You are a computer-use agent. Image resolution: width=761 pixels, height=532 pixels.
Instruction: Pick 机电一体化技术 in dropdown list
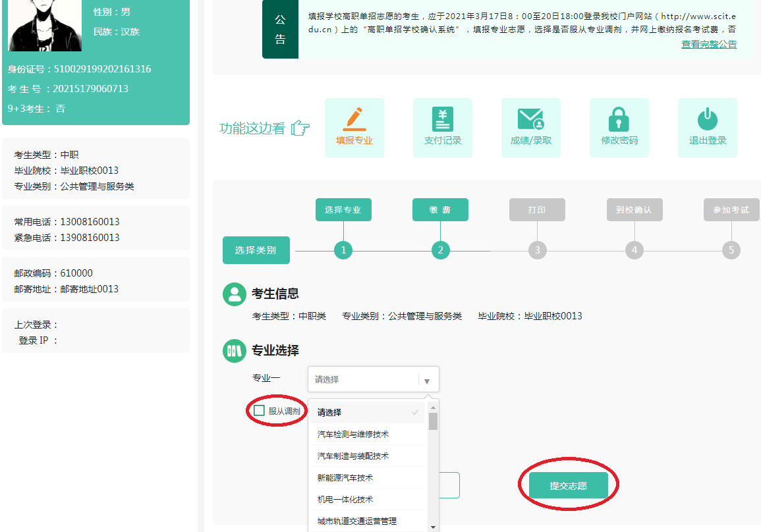point(345,500)
